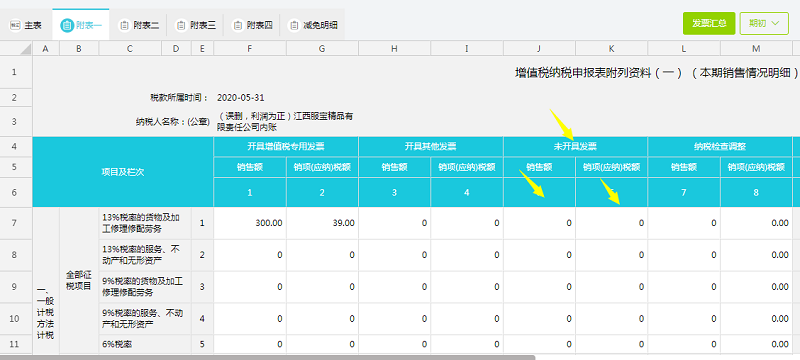The image size is (800, 360).
Task: Select column K header
Action: pos(612,48)
